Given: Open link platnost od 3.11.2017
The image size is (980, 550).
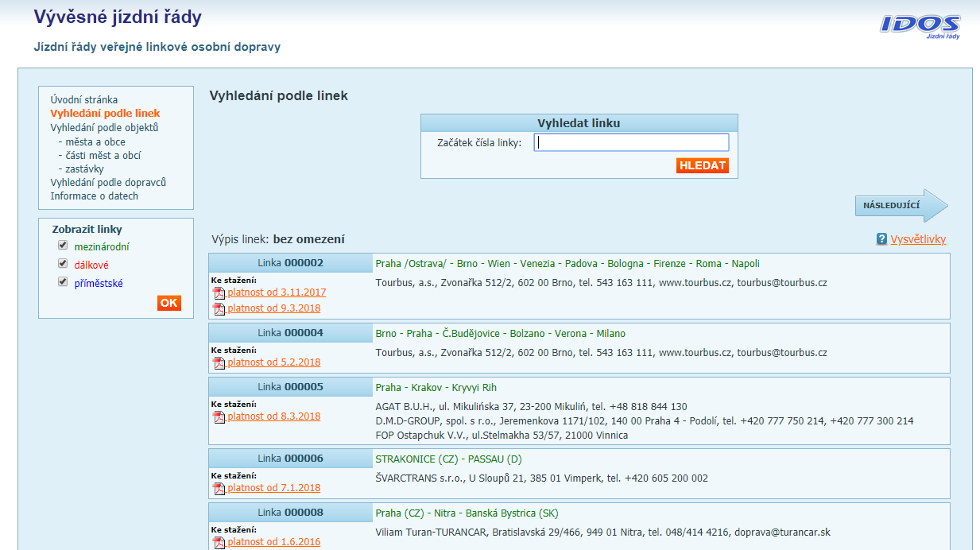Looking at the screenshot, I should [x=277, y=292].
